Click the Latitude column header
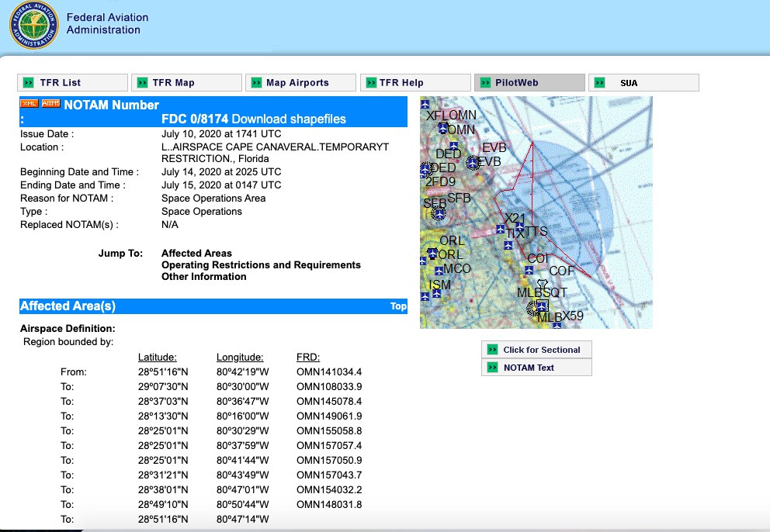 coord(157,358)
